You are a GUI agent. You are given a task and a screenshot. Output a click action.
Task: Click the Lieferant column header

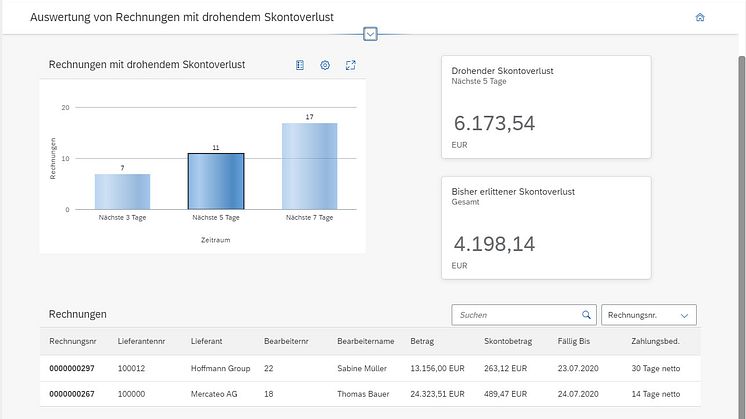tap(207, 341)
